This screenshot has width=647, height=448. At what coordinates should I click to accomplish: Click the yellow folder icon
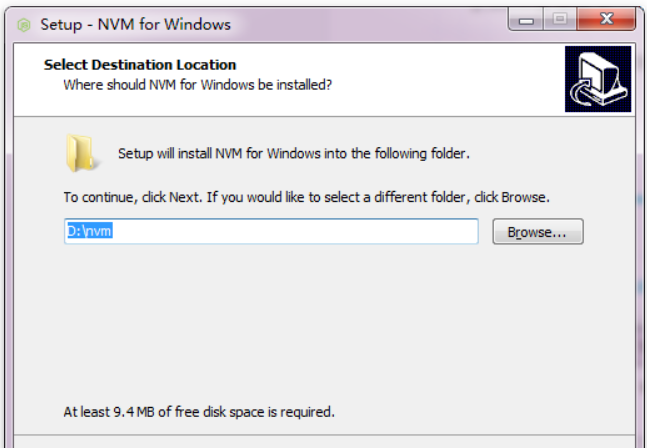81,153
